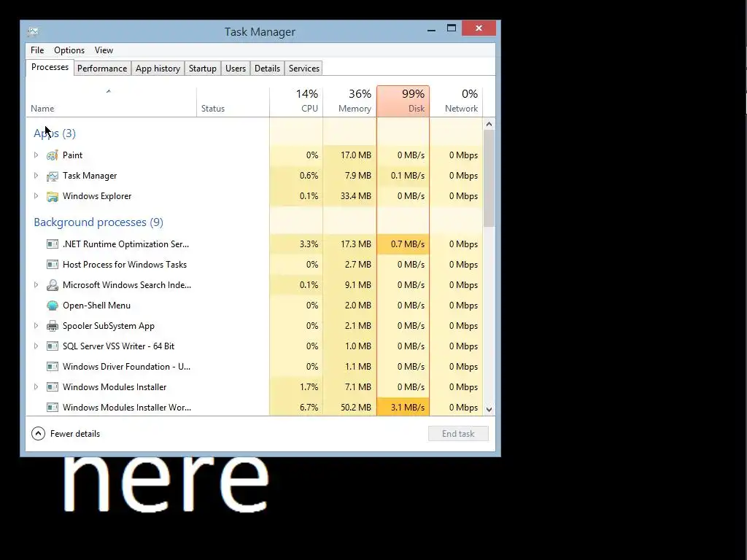747x560 pixels.
Task: Sort by the Memory column header
Action: 349,101
